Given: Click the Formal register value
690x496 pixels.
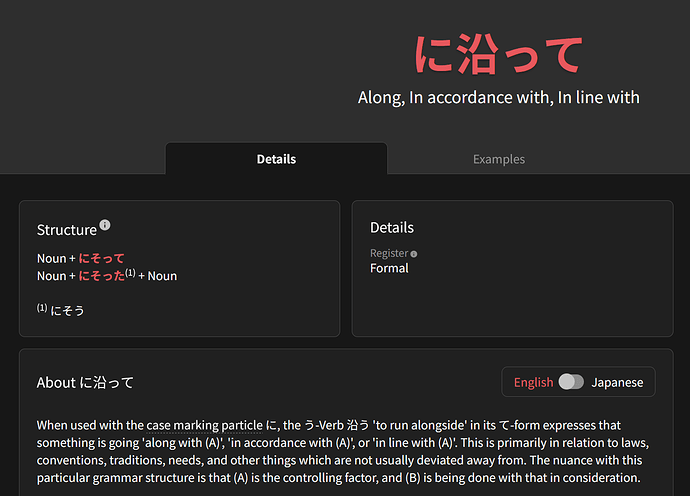Looking at the screenshot, I should coord(389,268).
